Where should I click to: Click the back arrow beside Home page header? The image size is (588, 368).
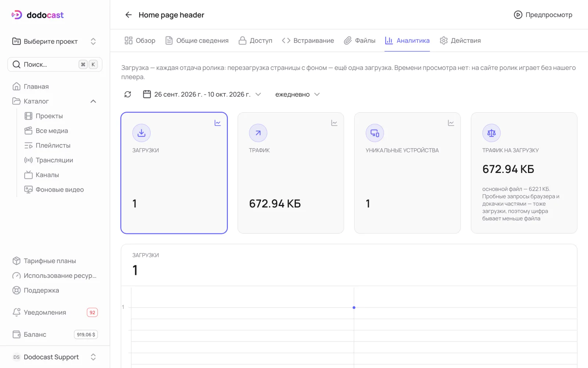(x=128, y=15)
